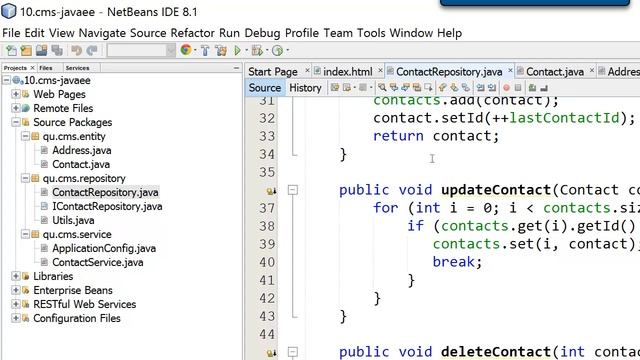Expand the Libraries node

pos(16,276)
